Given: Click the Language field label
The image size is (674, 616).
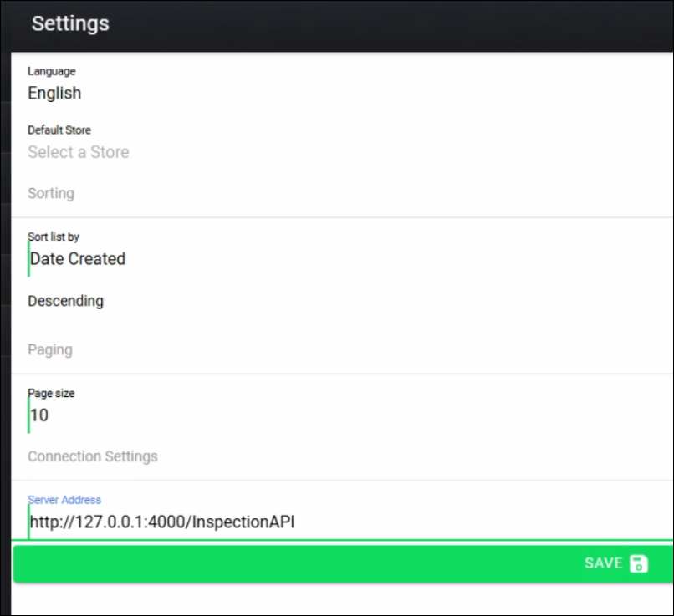Looking at the screenshot, I should tap(51, 71).
